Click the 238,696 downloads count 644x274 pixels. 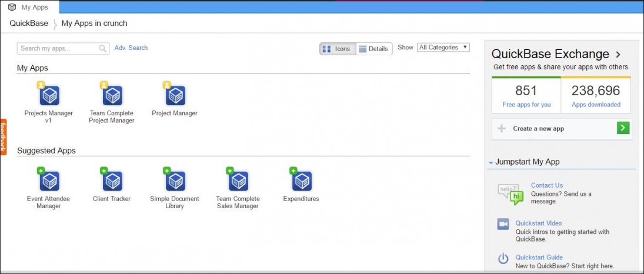(x=596, y=91)
